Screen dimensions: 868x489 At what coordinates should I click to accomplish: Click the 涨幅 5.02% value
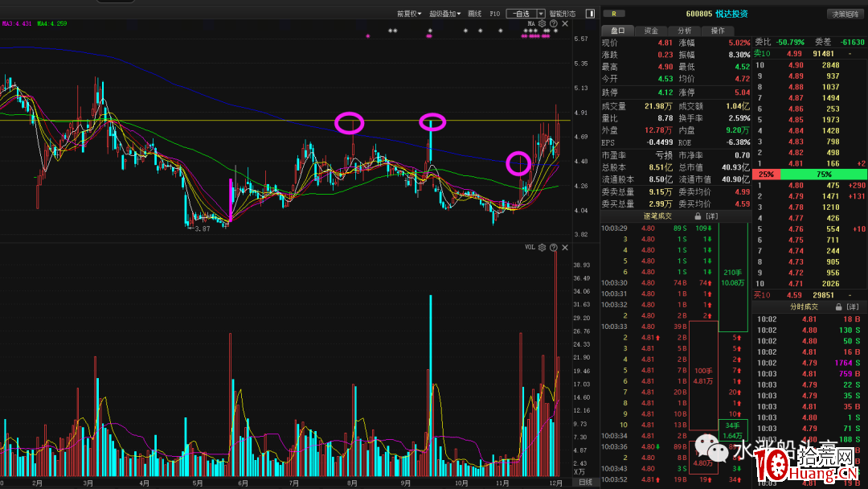739,43
